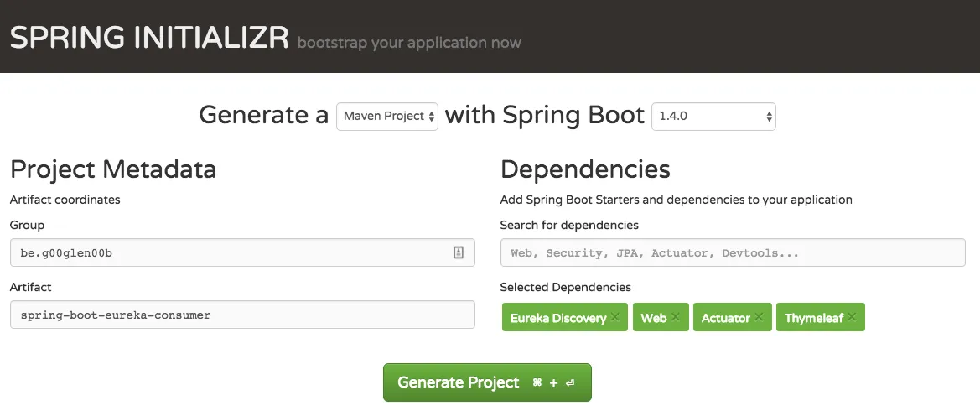Open the Maven Project type dropdown
980x411 pixels.
pos(386,117)
